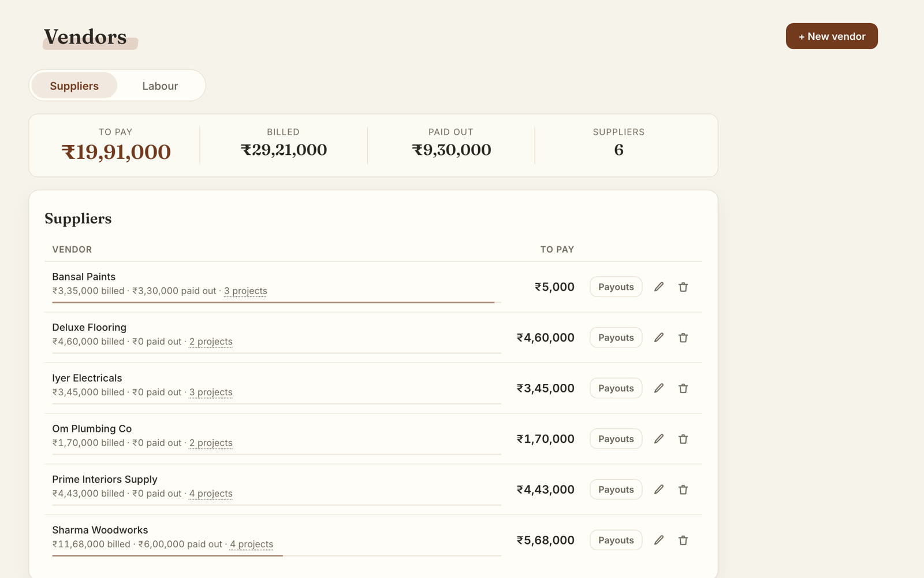Open Prime Interiors Supply 4 projects link
Image resolution: width=924 pixels, height=578 pixels.
click(211, 494)
